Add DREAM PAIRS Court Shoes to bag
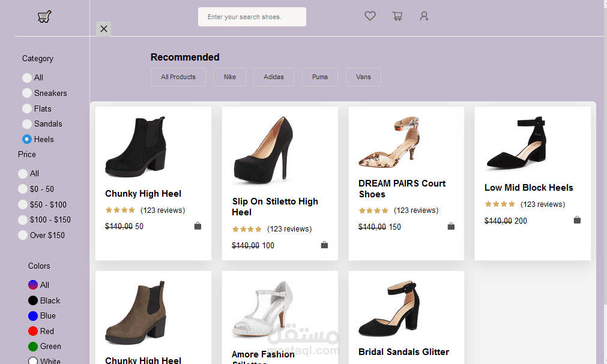The width and height of the screenshot is (607, 364). 451,226
